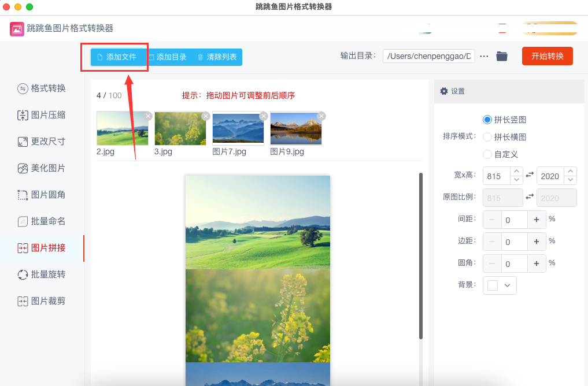Screen dimensions: 588x386
Task: Open 格式转换 in the sidebar
Action: click(x=42, y=88)
